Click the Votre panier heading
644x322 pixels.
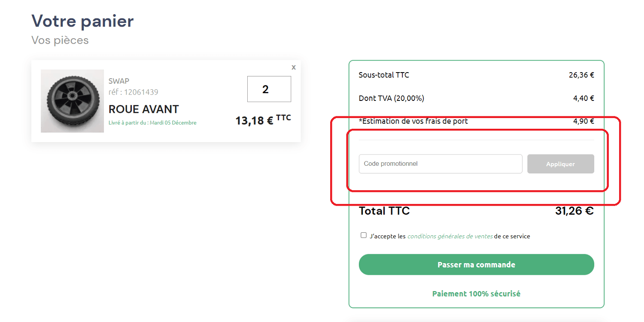click(x=82, y=21)
